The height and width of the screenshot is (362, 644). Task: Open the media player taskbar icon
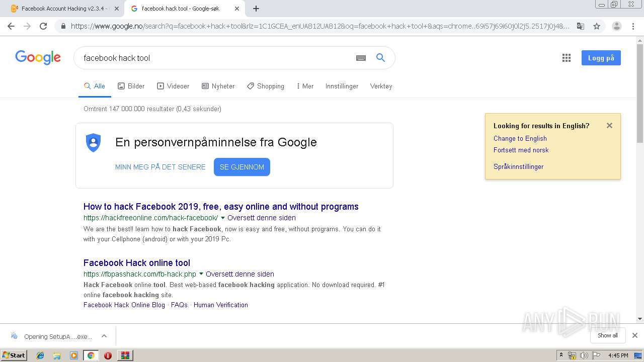74,355
